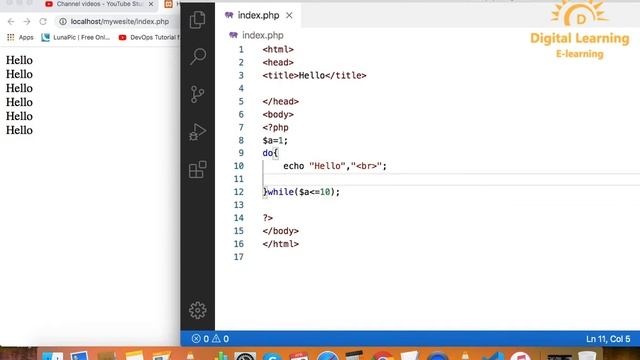
Task: Close the index.php editor tab
Action: (x=289, y=16)
